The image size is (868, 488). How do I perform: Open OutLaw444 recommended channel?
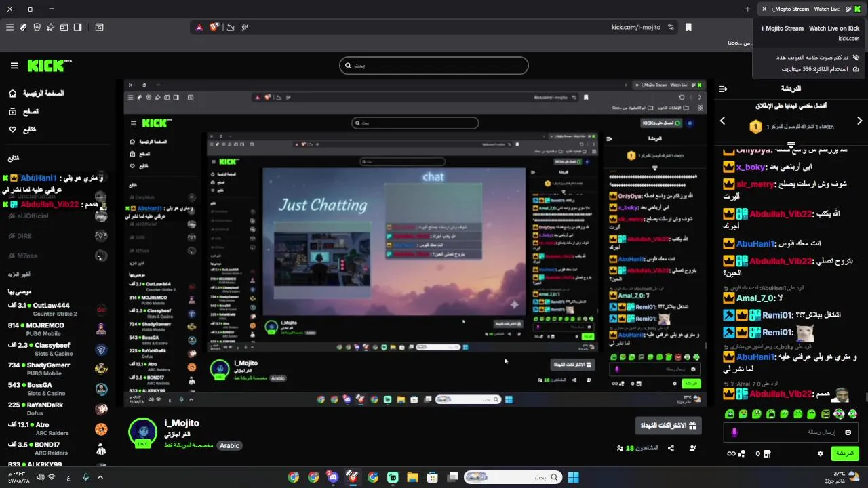point(57,309)
